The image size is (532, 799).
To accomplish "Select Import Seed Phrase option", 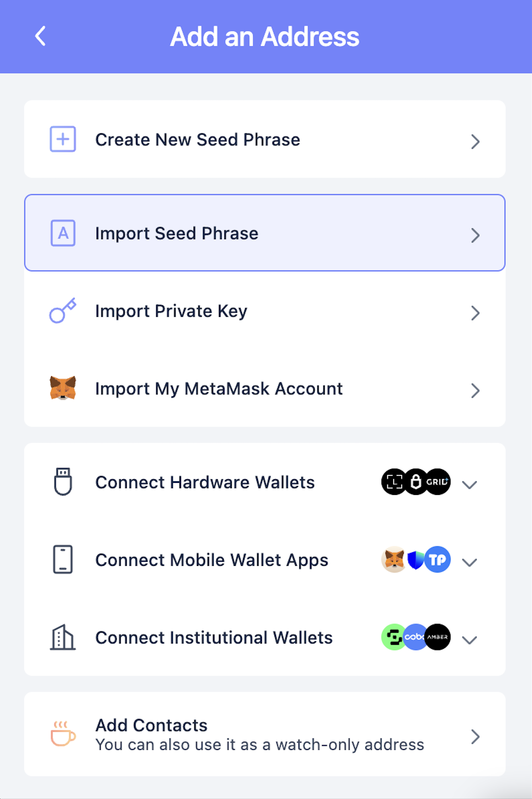I will (x=265, y=233).
